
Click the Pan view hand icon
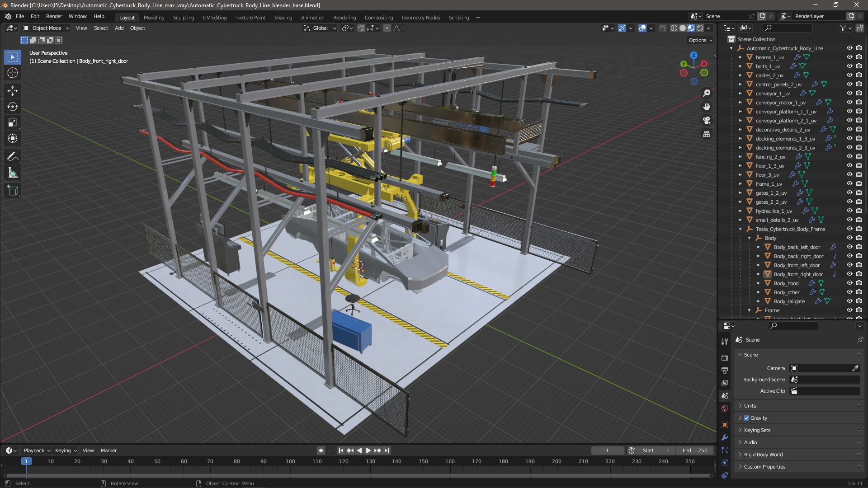coord(707,107)
